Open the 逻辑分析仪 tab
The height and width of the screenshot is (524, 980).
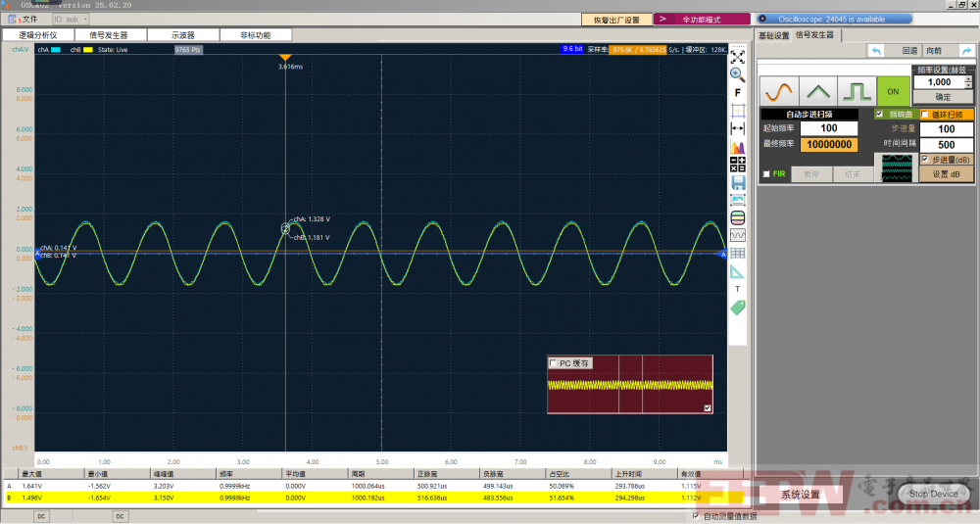coord(38,35)
